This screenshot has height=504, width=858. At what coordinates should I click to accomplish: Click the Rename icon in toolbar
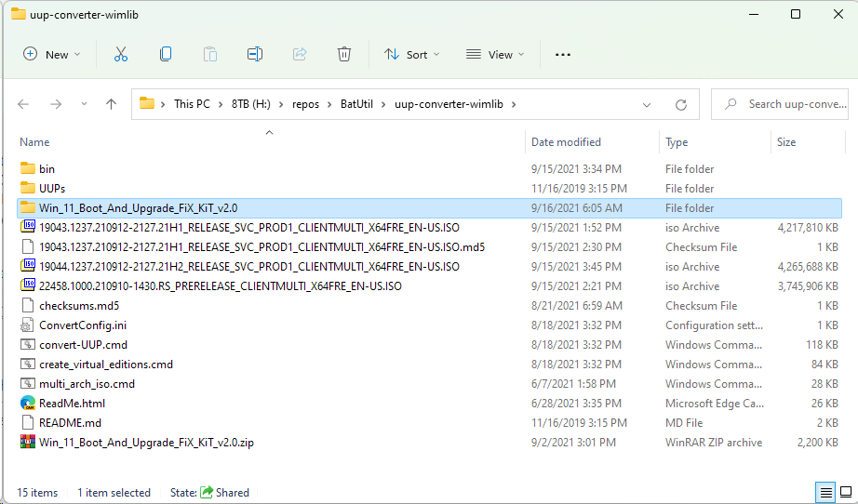pos(255,55)
